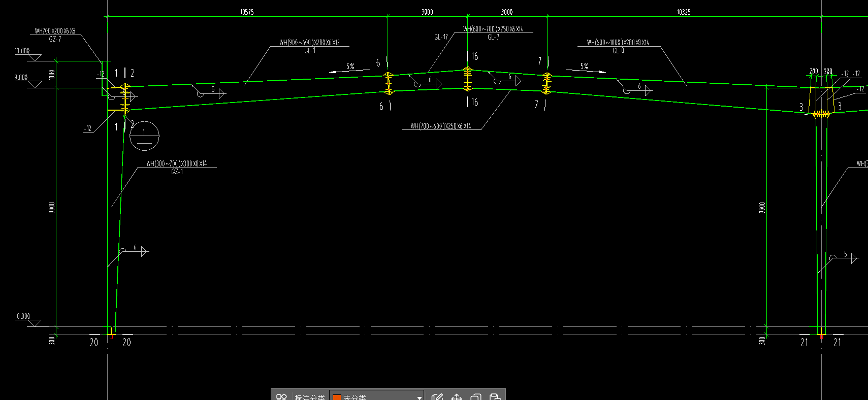868x400 pixels.
Task: Select the yellow ridge splice at section 16
Action: pos(467,79)
